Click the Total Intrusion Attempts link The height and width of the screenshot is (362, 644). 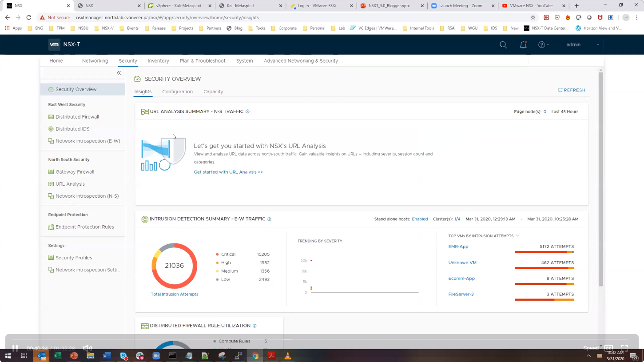click(x=175, y=294)
